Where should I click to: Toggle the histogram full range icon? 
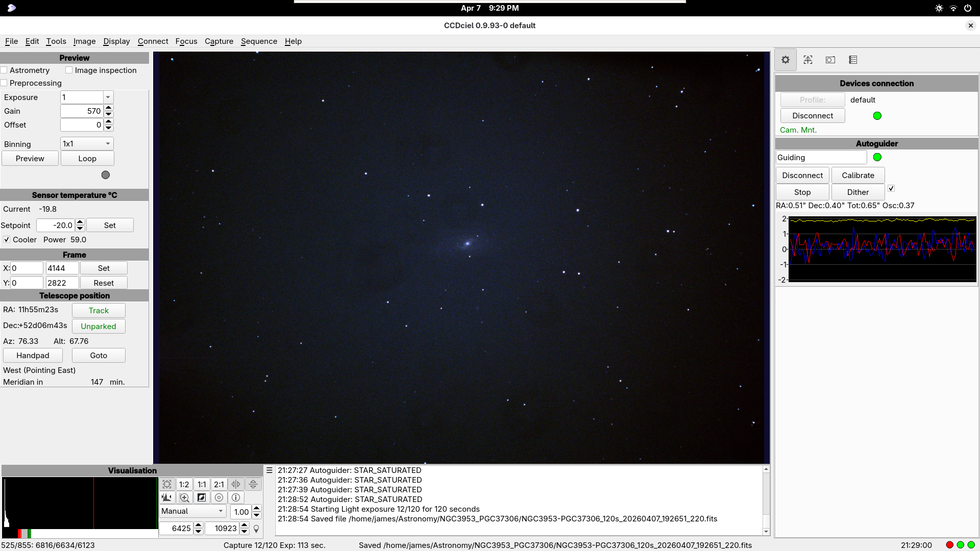coord(167,497)
